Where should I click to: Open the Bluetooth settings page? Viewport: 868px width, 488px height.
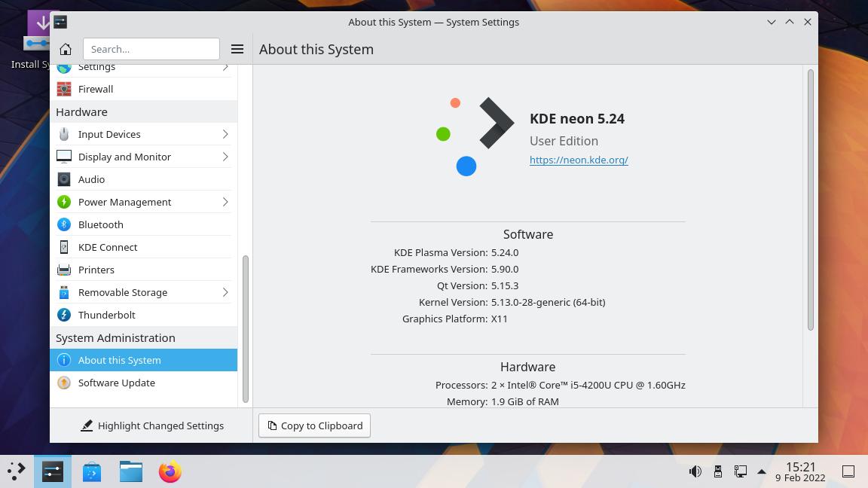tap(144, 224)
